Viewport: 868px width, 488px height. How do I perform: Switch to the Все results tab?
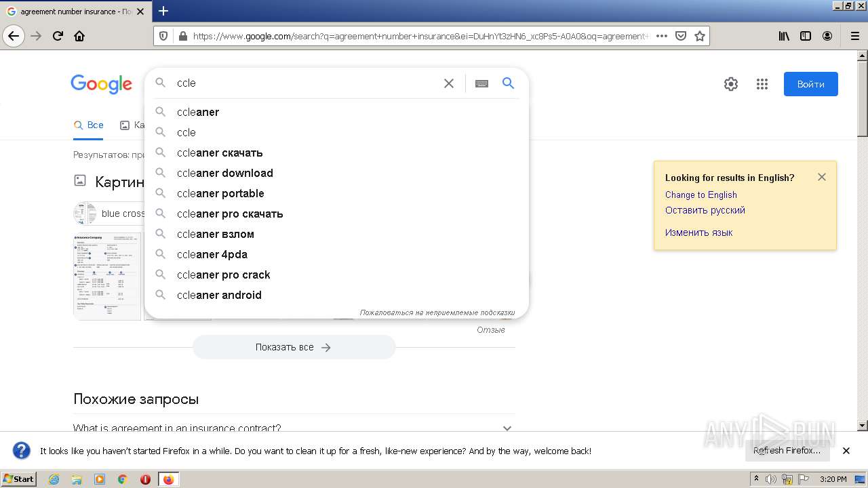tap(89, 125)
